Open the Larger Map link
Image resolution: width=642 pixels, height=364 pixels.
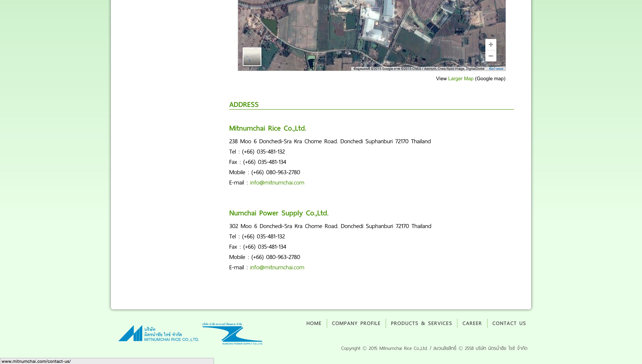pos(461,78)
